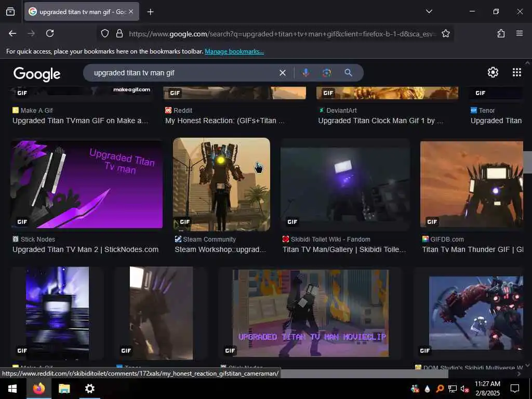Click the Firefox taskbar icon
This screenshot has height=399, width=532.
tap(38, 389)
